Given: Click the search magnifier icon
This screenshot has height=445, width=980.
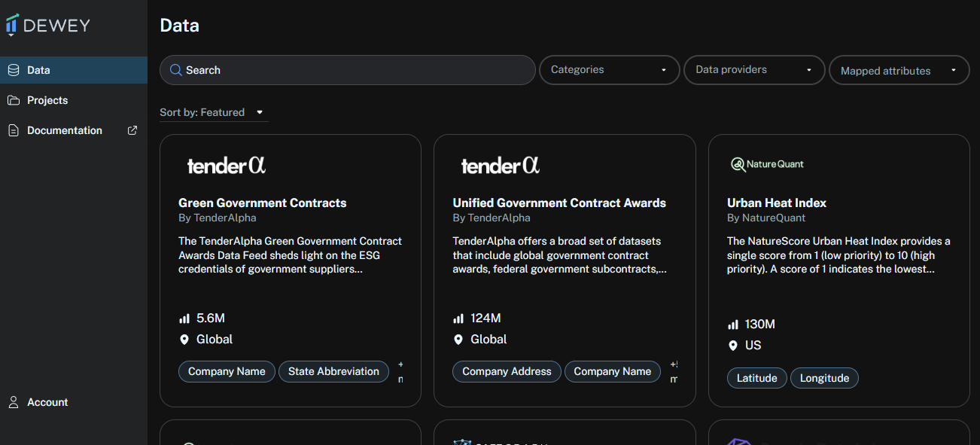Looking at the screenshot, I should [176, 70].
